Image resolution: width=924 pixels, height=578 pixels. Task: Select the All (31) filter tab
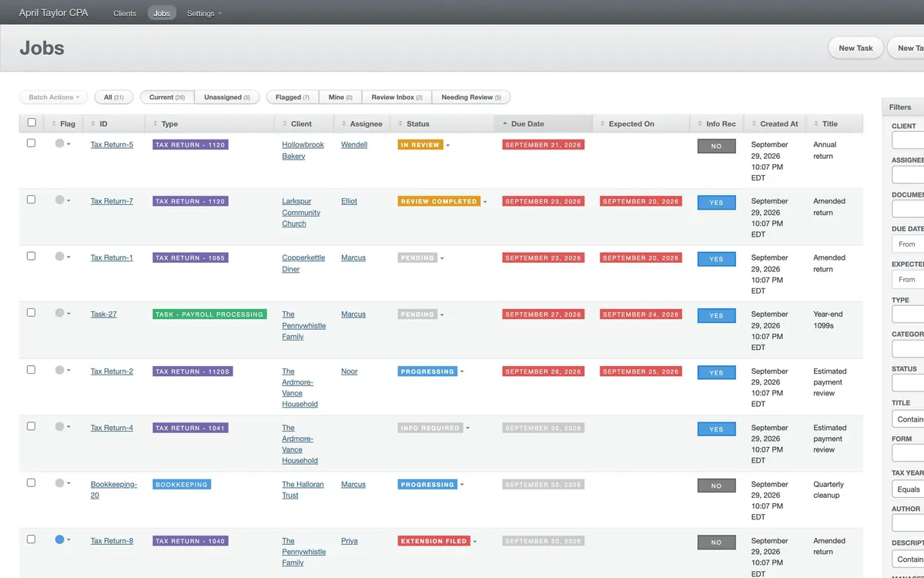[x=114, y=97]
